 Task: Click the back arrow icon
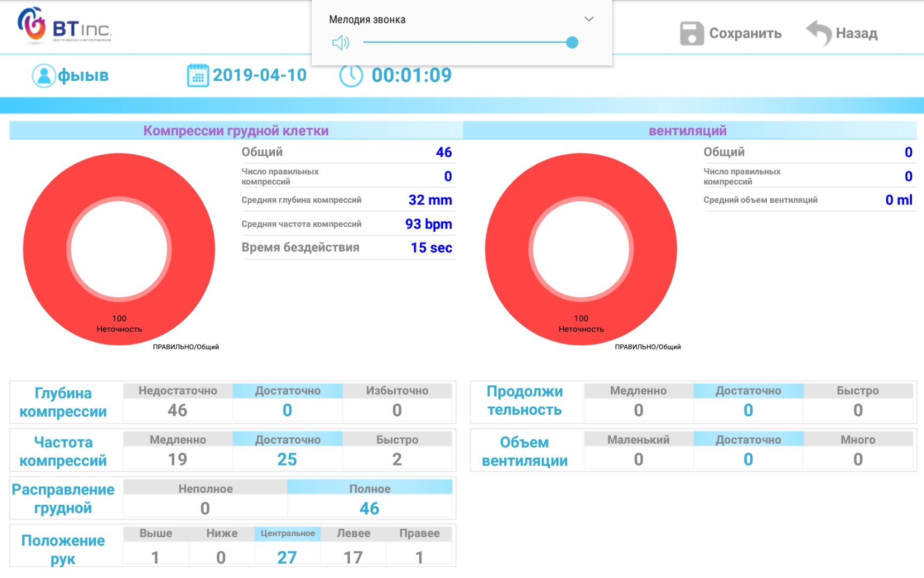[x=819, y=33]
